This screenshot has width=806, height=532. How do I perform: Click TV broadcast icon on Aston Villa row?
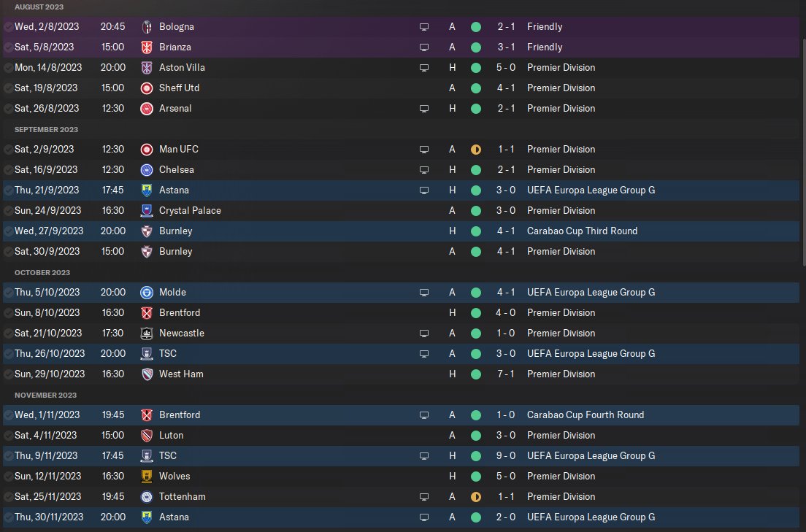pos(423,67)
